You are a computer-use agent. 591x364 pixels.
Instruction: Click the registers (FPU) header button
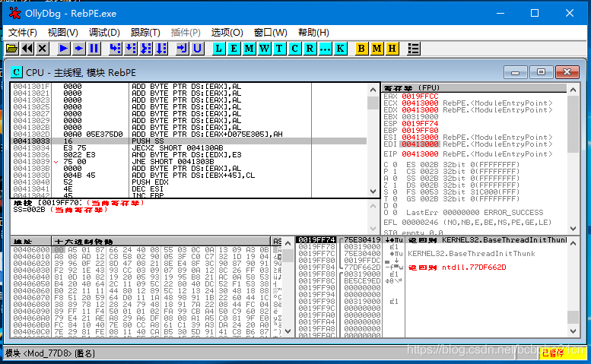[474, 88]
